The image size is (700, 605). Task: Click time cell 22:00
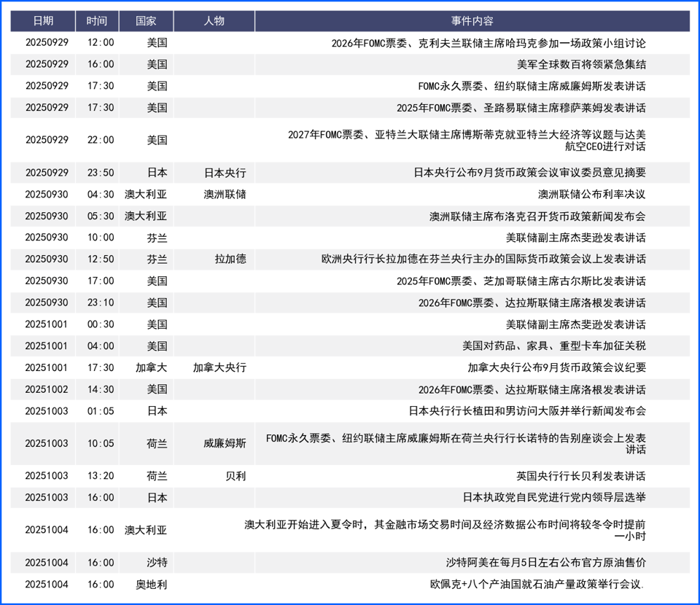pos(101,140)
